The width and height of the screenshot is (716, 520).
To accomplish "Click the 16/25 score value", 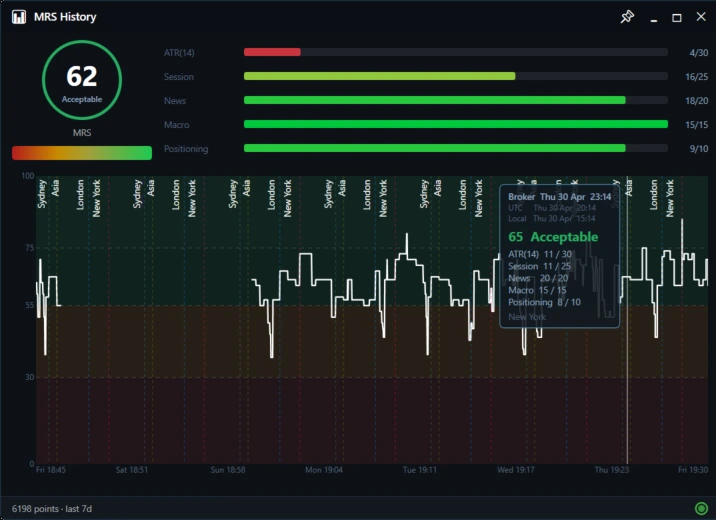I will coord(697,77).
